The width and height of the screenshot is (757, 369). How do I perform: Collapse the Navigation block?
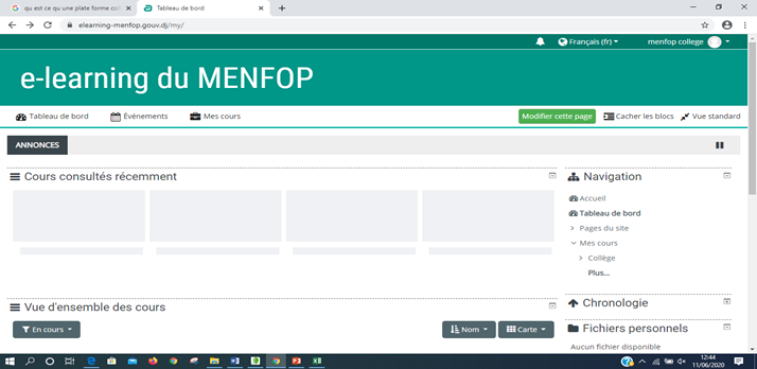tap(727, 176)
